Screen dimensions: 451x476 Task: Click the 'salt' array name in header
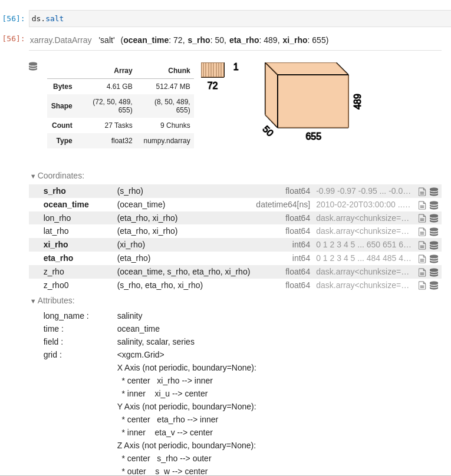(107, 40)
